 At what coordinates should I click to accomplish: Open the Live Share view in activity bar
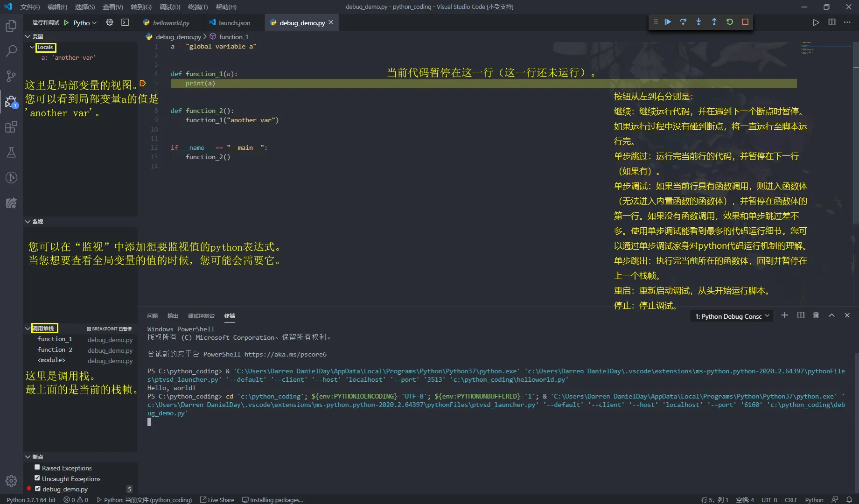(x=11, y=203)
